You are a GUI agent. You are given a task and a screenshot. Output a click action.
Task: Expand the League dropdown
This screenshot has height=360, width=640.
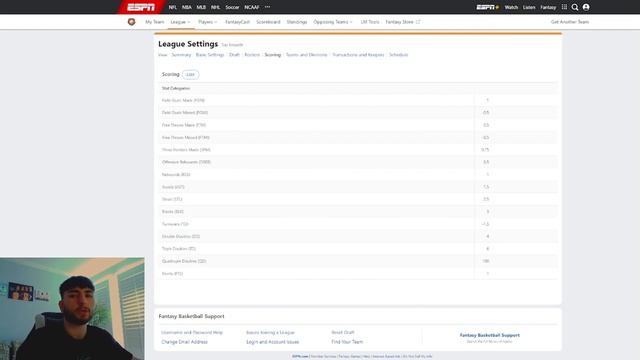[180, 22]
